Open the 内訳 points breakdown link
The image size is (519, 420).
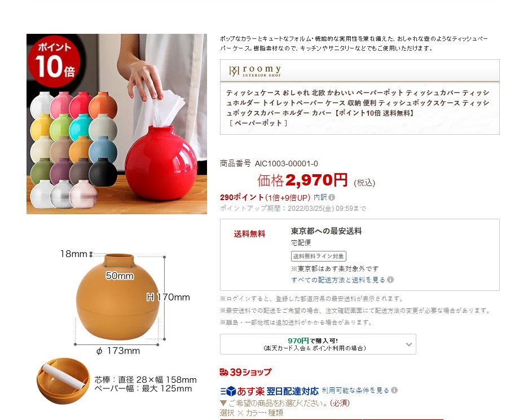pos(320,197)
